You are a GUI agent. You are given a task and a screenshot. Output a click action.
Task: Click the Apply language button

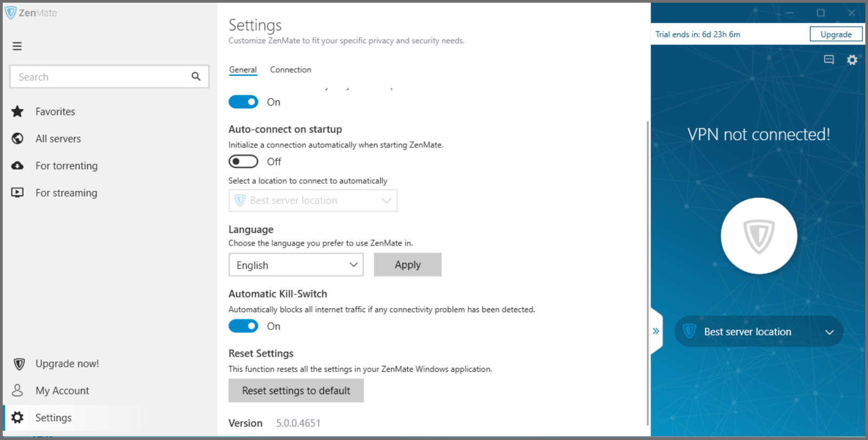[408, 265]
